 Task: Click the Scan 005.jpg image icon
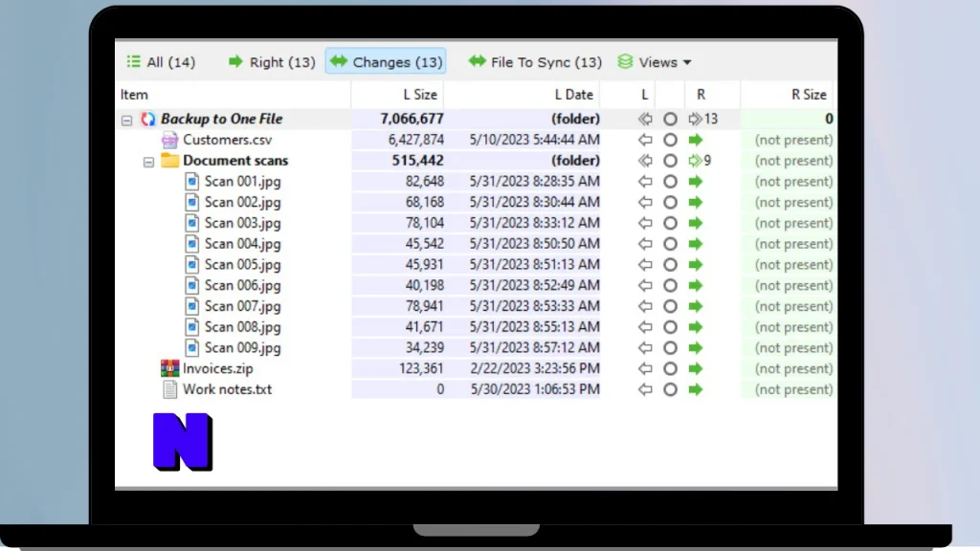tap(191, 264)
